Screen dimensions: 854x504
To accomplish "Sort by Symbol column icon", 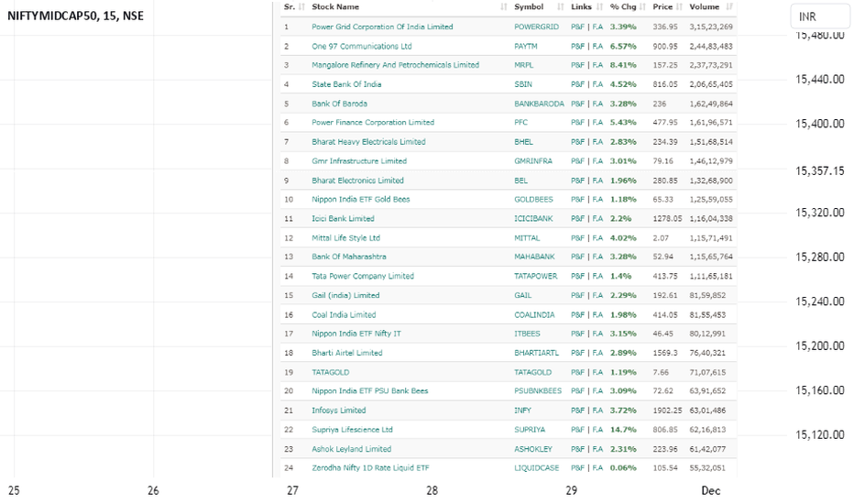I will [x=561, y=7].
